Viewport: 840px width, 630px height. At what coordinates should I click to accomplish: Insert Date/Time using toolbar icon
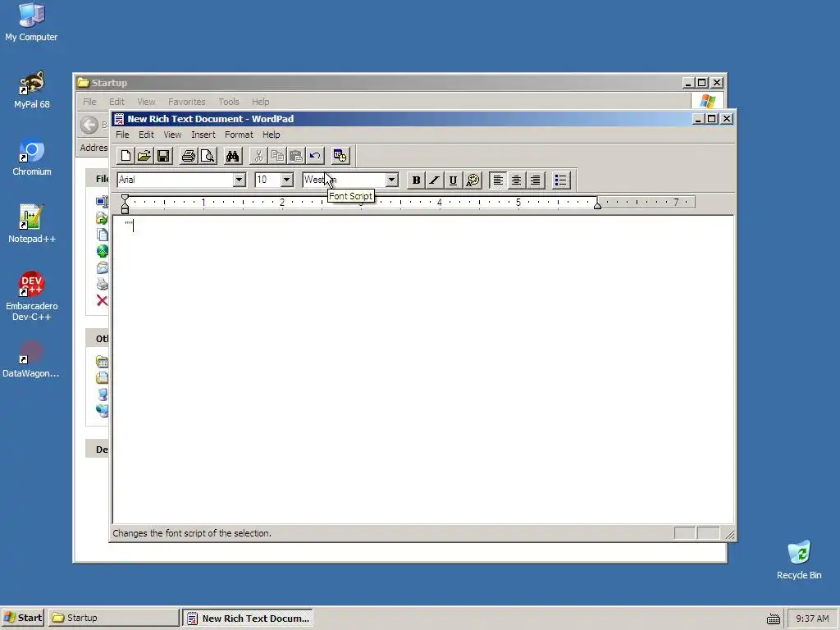click(x=340, y=156)
